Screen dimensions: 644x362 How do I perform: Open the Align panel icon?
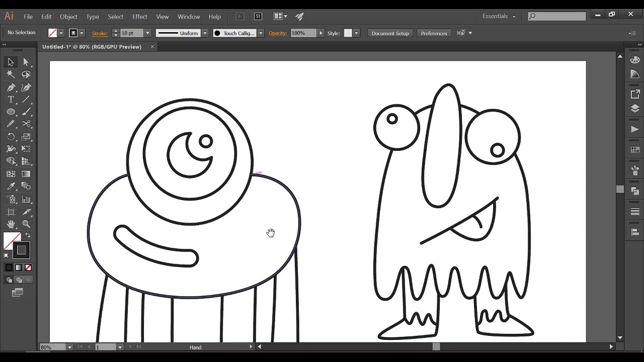[635, 232]
